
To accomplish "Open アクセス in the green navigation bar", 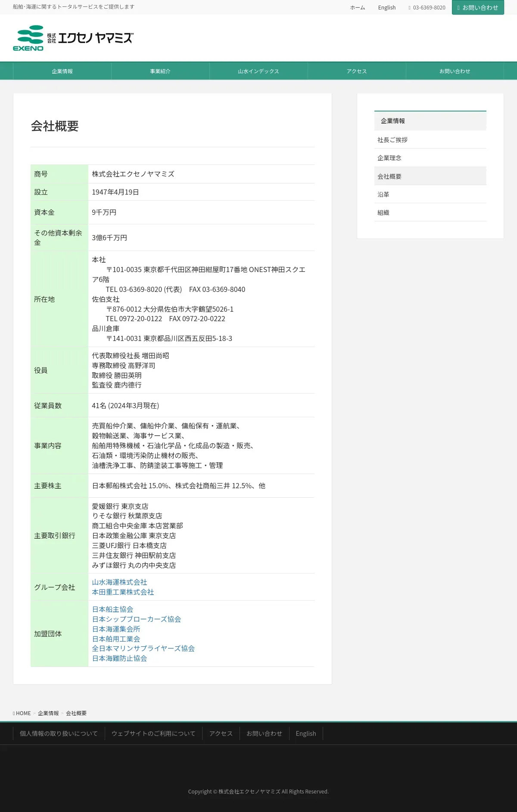I will click(357, 71).
